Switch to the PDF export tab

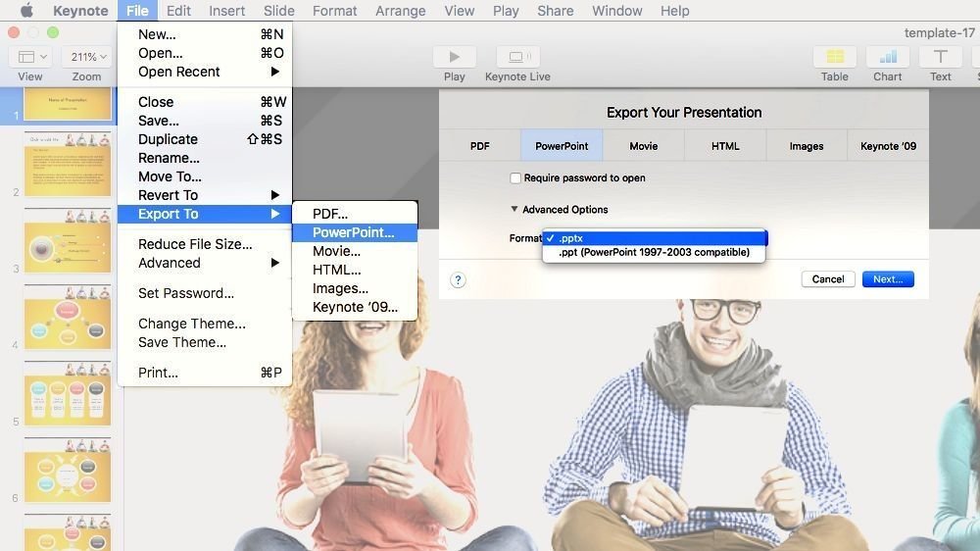click(480, 146)
